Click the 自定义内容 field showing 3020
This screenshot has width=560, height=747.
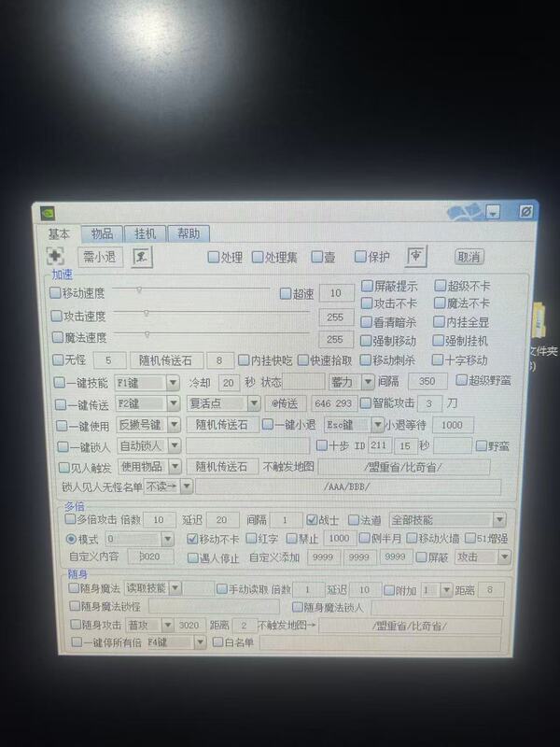pyautogui.click(x=151, y=557)
